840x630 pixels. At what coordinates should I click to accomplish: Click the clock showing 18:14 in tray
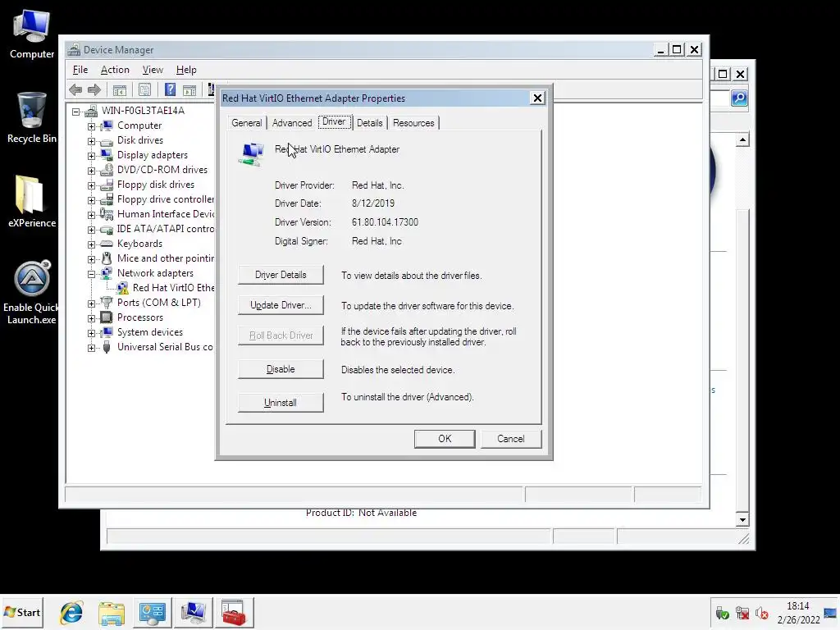tap(797, 606)
